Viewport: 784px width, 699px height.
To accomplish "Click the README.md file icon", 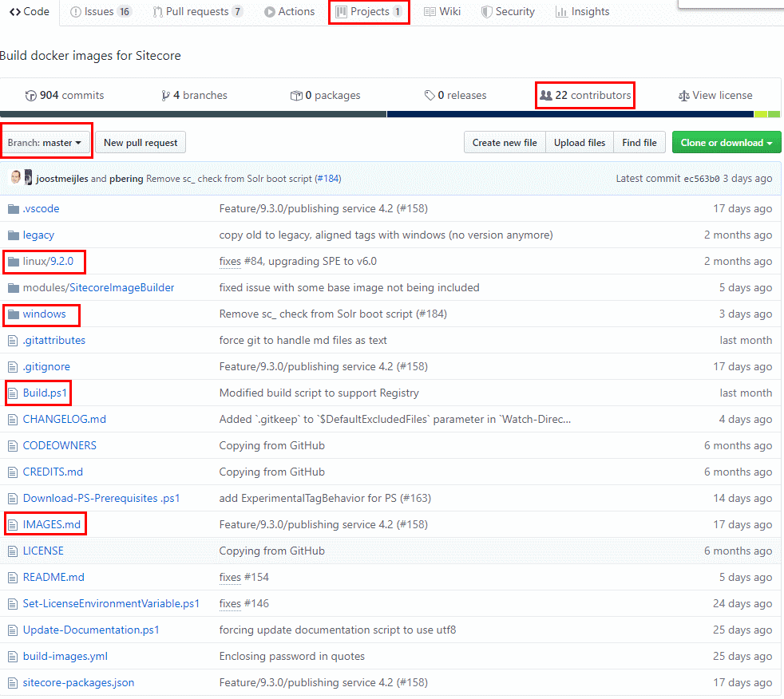I will [13, 578].
